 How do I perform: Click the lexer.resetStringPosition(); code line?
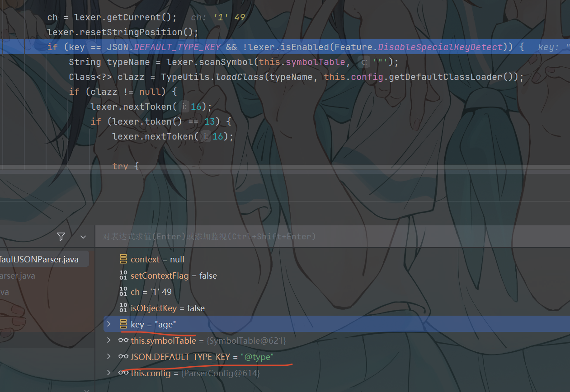tap(122, 32)
